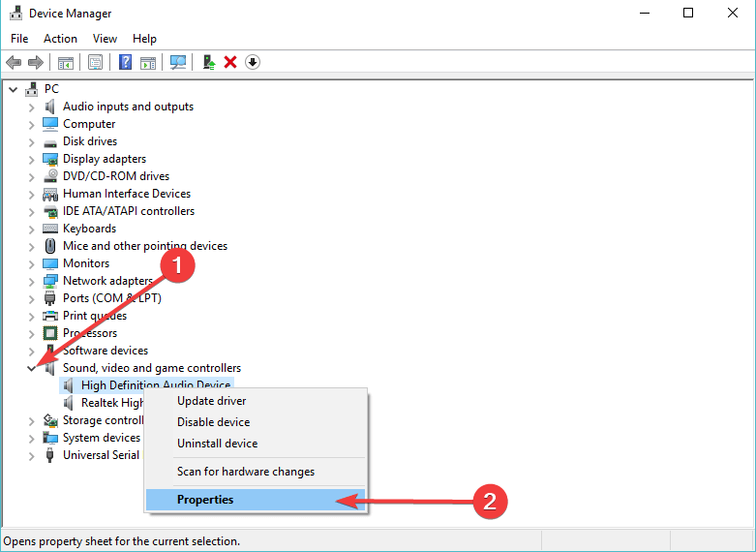The width and height of the screenshot is (756, 552).
Task: Choose Update driver from context menu
Action: point(256,401)
